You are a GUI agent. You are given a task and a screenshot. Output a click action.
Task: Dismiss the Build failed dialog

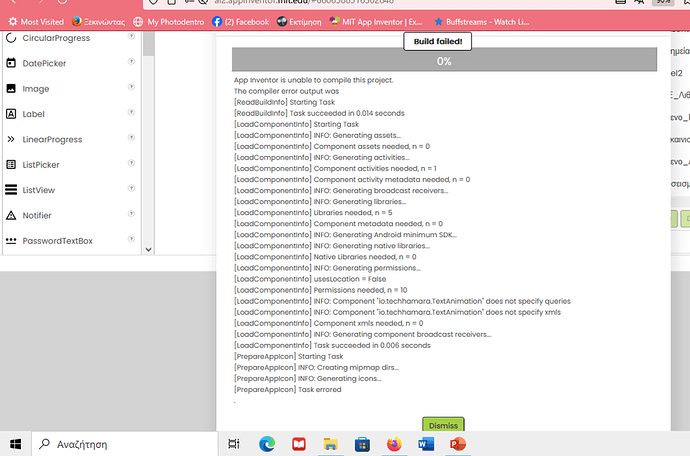click(x=443, y=425)
